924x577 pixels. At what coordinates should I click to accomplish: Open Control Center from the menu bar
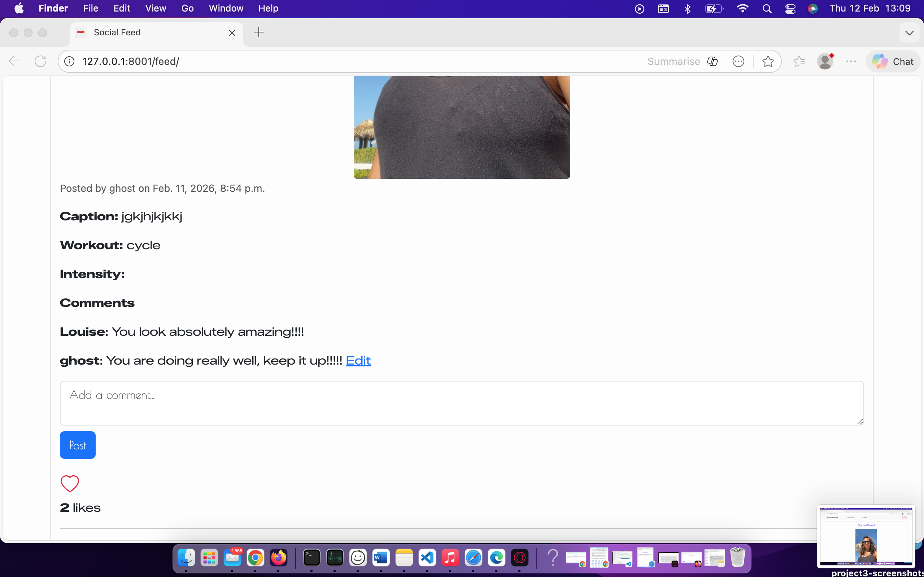click(790, 8)
